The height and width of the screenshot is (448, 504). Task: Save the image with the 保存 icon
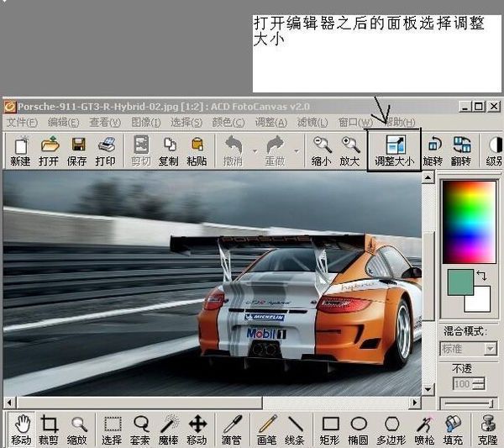coord(76,150)
